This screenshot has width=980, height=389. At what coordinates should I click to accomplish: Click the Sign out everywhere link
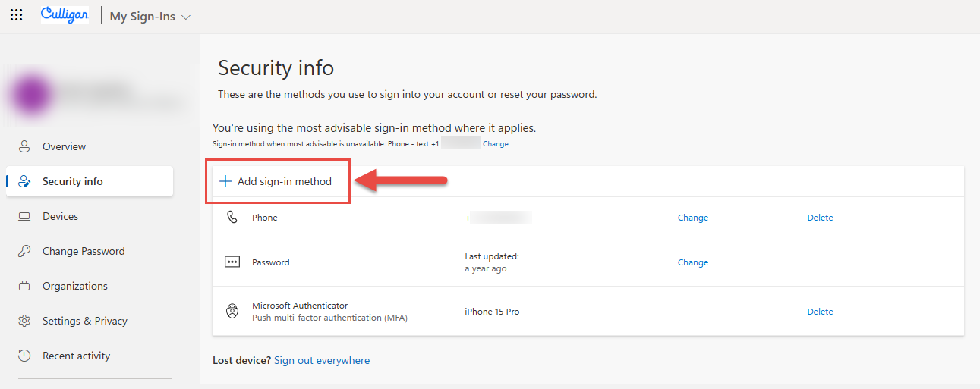(x=322, y=360)
